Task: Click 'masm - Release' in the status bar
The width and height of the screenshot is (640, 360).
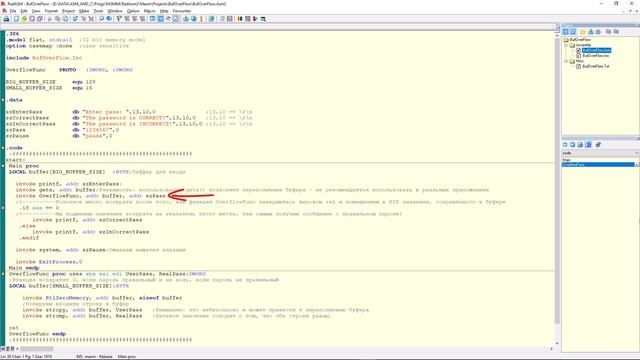Action: point(98,356)
